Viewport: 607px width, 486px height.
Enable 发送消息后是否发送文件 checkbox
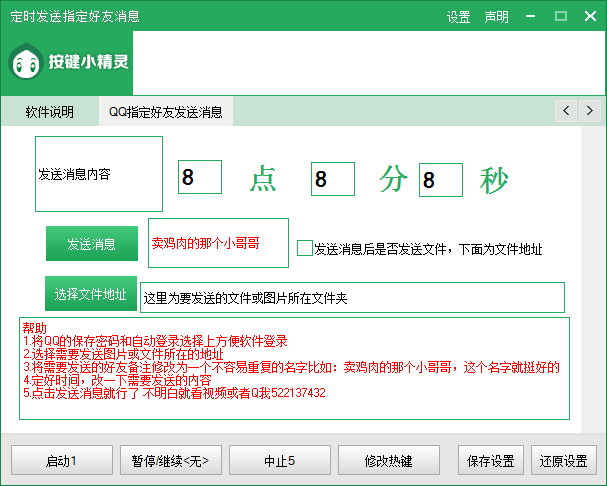click(305, 248)
